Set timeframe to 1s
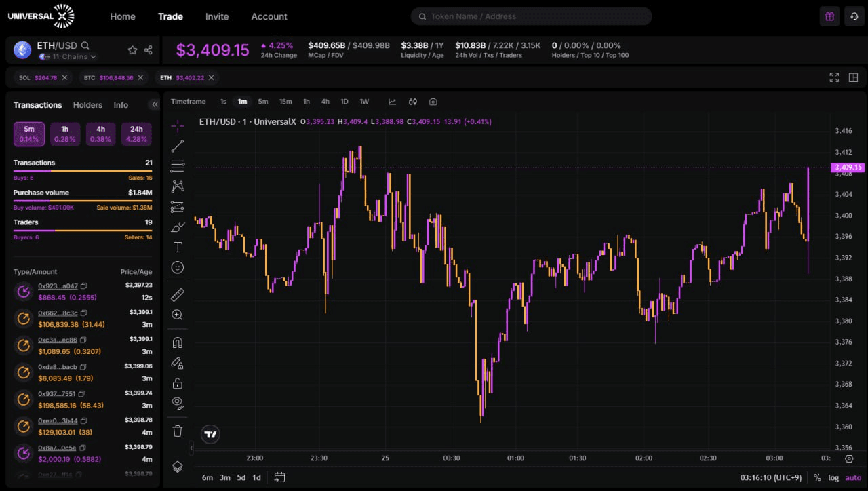Viewport: 868px width, 491px height. click(x=223, y=102)
